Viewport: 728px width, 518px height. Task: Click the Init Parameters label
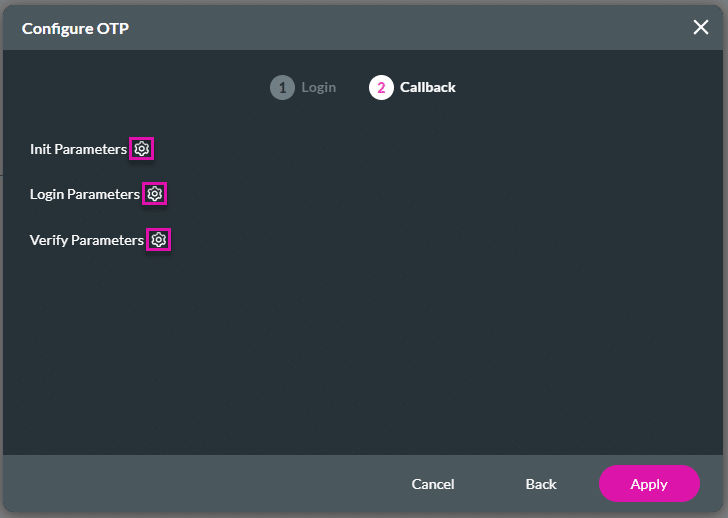[78, 149]
